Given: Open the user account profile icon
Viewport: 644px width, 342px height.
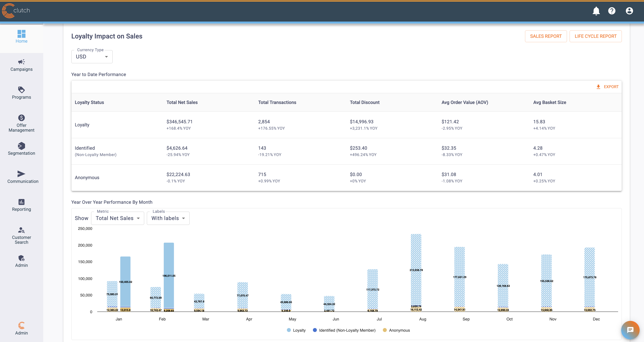Looking at the screenshot, I should coord(629,11).
